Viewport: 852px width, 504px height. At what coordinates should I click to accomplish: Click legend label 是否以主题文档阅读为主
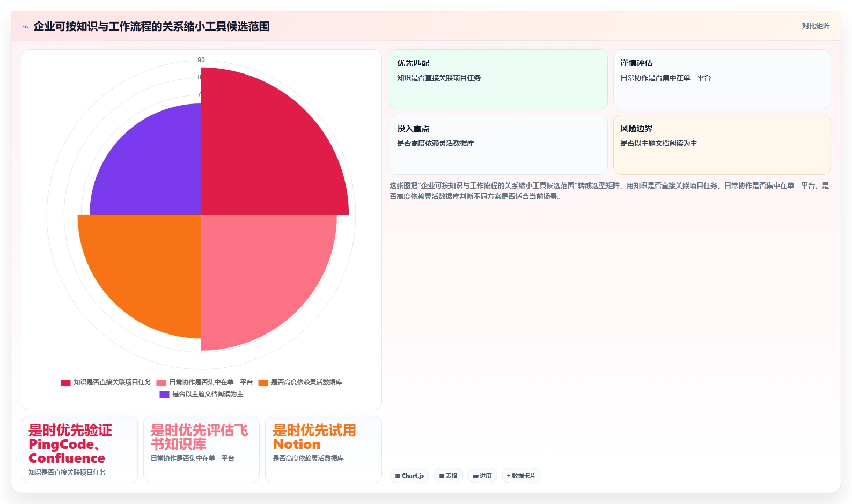[x=208, y=394]
